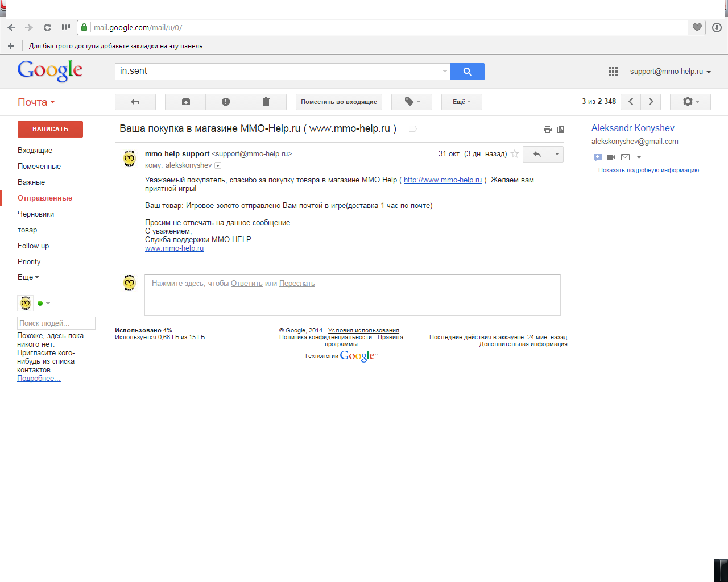Screen dimensions: 728x582
Task: Click the Ответить reply link
Action: (x=247, y=284)
